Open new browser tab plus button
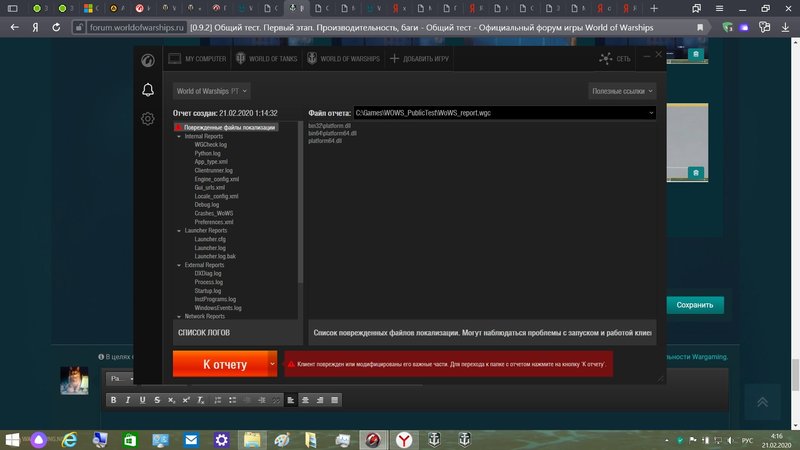The width and height of the screenshot is (800, 450). tap(654, 8)
